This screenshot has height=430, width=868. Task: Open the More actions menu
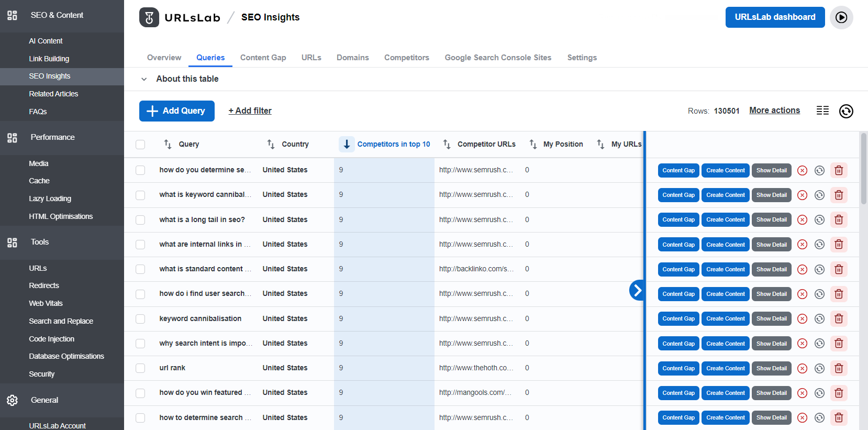[x=774, y=111]
